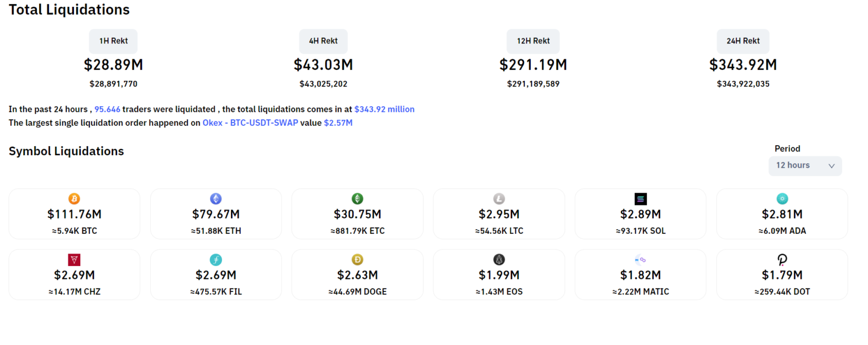Switch to the 12H Rekt tab
This screenshot has height=345, width=868.
tap(533, 41)
